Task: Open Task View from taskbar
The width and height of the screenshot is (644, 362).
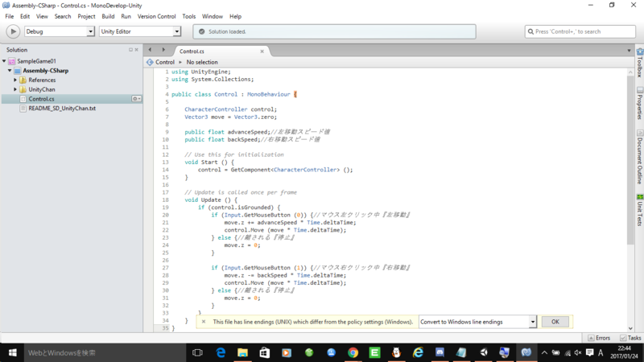Action: tap(197, 352)
